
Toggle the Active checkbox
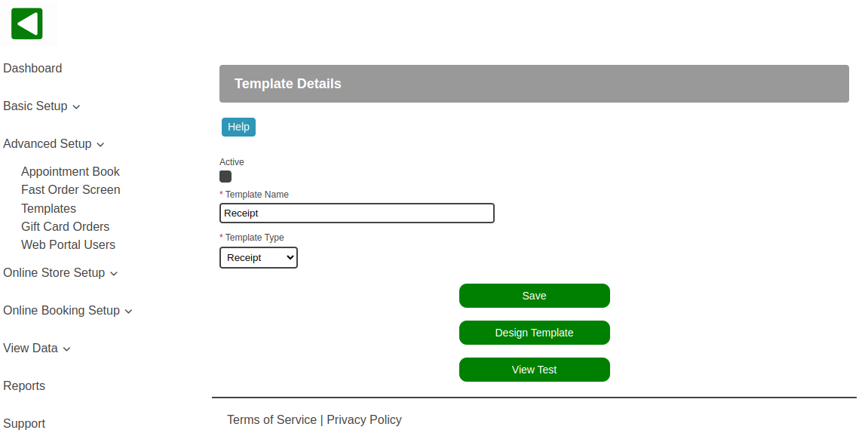click(x=225, y=177)
